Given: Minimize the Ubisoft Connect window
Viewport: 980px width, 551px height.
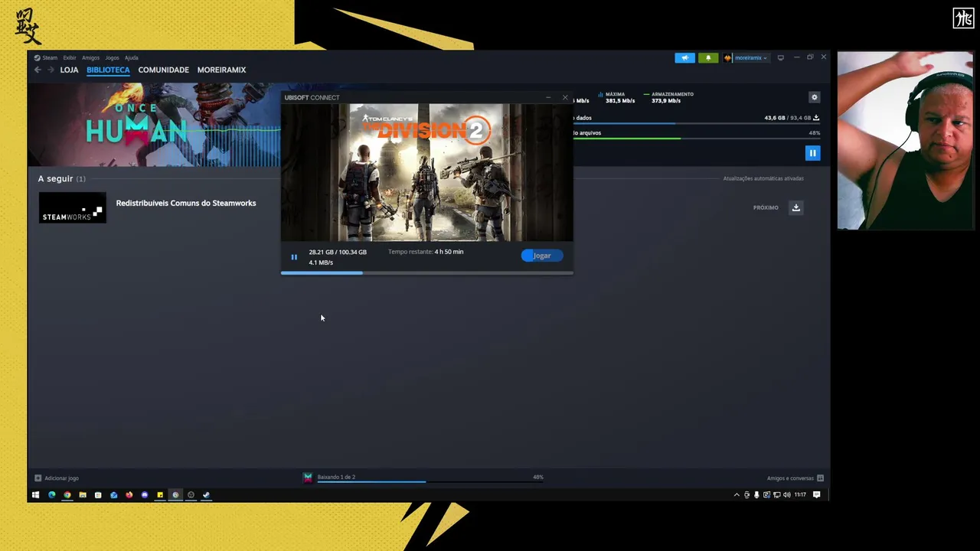Looking at the screenshot, I should point(548,97).
